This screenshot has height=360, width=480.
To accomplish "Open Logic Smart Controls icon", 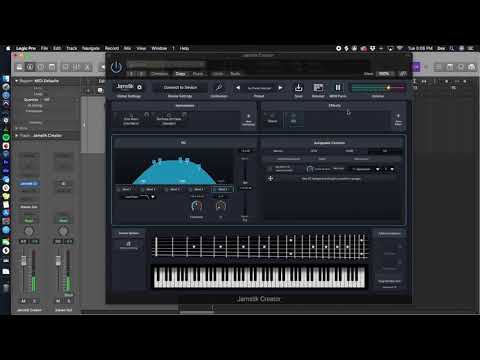I will (x=66, y=67).
